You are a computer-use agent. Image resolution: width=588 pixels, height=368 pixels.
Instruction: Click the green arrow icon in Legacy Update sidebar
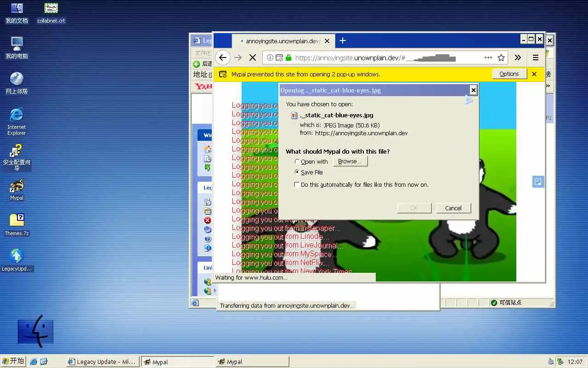click(208, 168)
